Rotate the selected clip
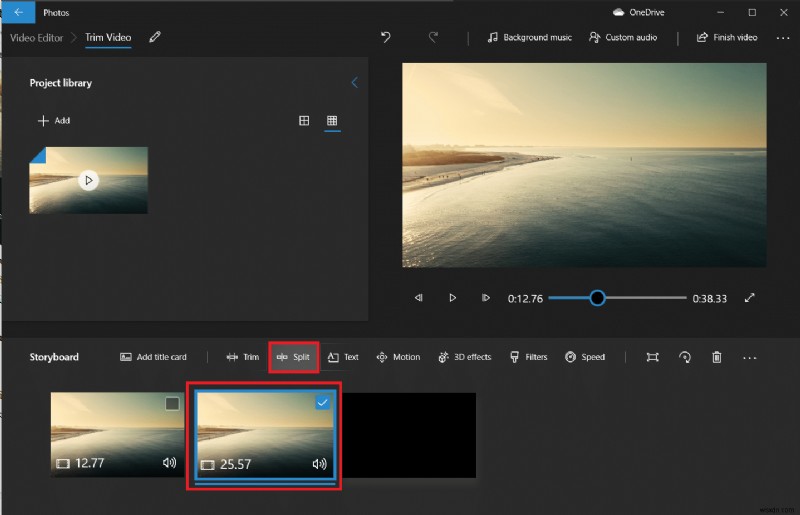 685,357
